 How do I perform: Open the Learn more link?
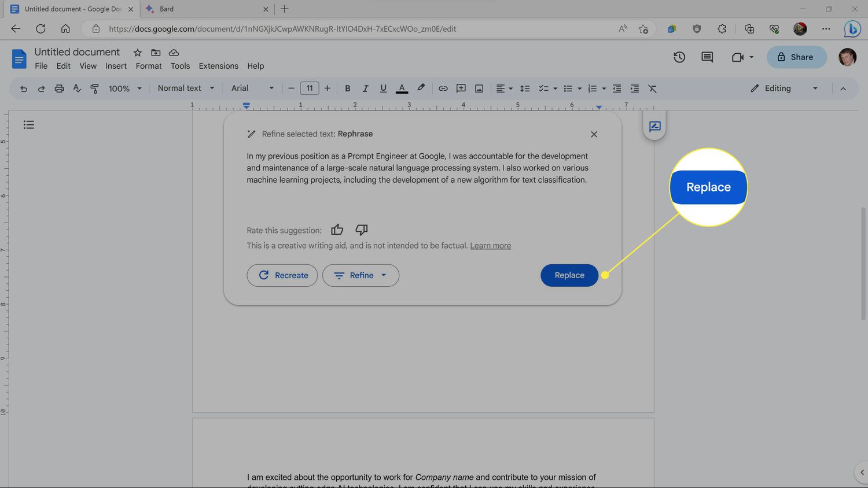pos(490,246)
